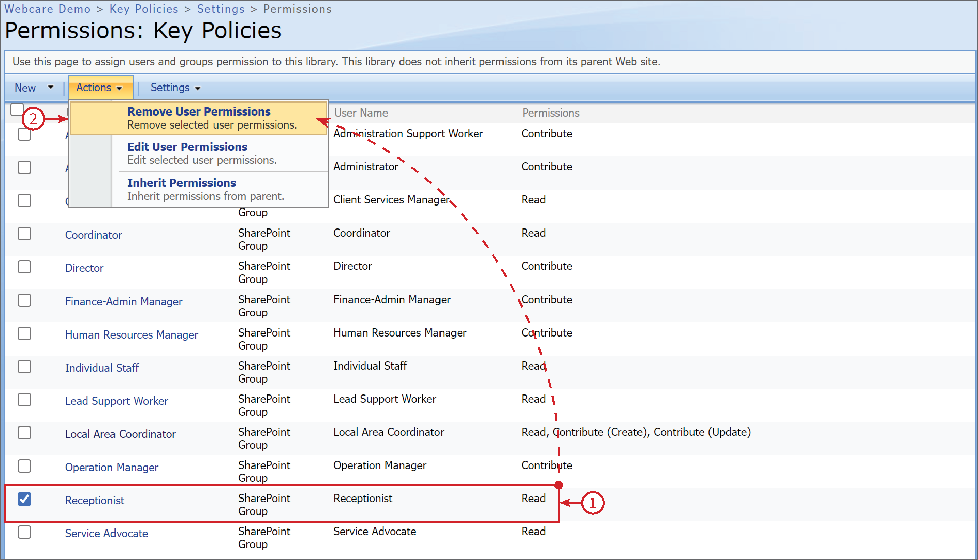978x560 pixels.
Task: Click the Permissions: Key Policies page title
Action: [x=143, y=30]
